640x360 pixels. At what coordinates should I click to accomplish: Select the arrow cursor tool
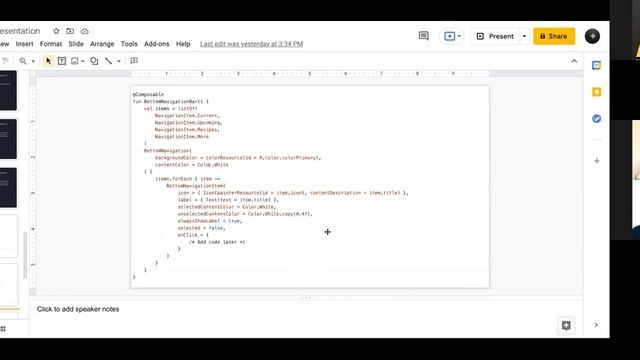pos(48,61)
